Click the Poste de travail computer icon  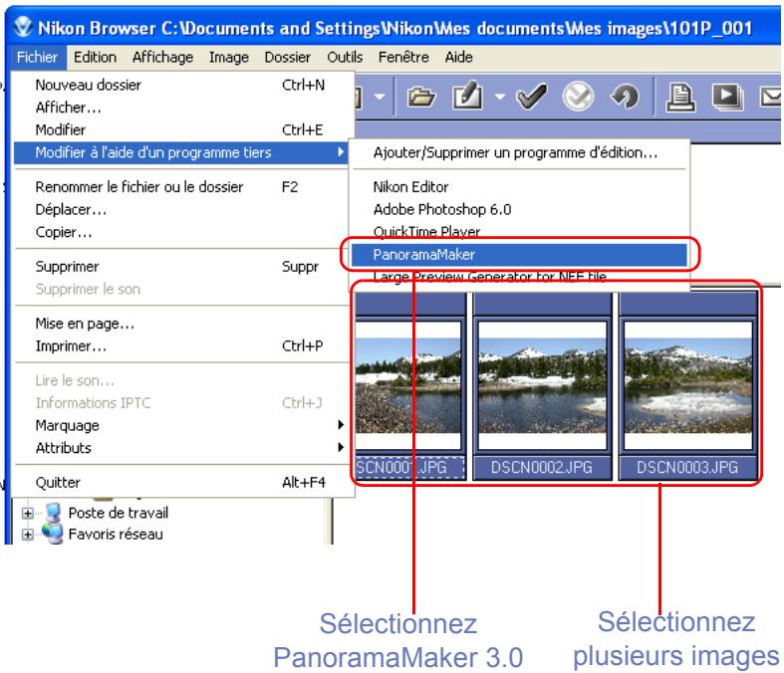54,513
